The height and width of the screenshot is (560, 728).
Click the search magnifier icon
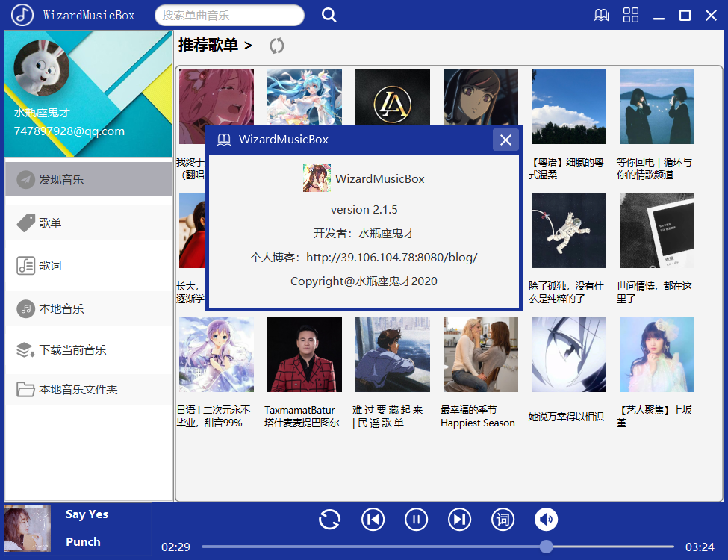tap(329, 15)
